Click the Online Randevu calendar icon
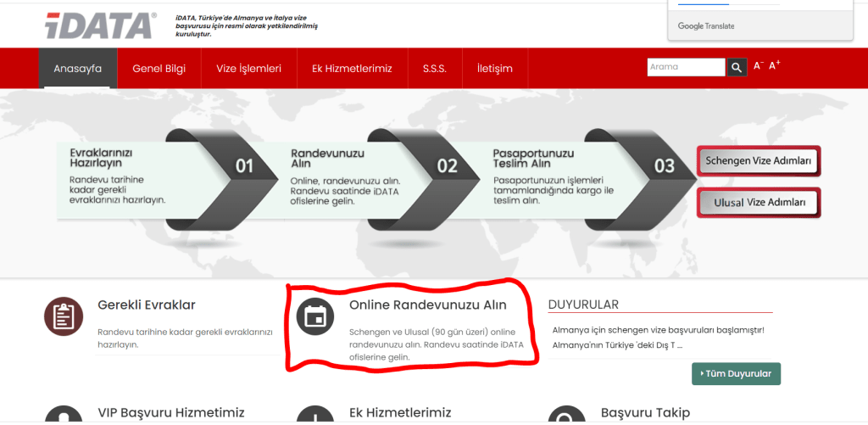The width and height of the screenshot is (868, 425). pos(315,317)
